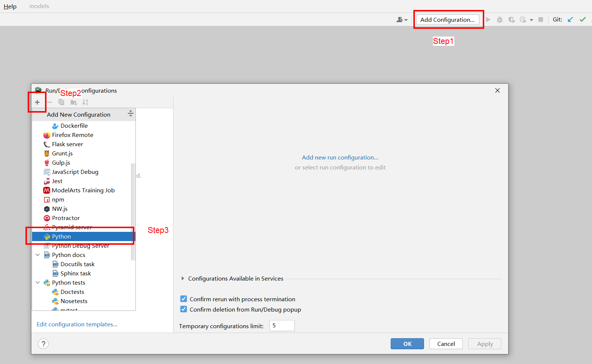
Task: Click the Apply button
Action: click(485, 344)
